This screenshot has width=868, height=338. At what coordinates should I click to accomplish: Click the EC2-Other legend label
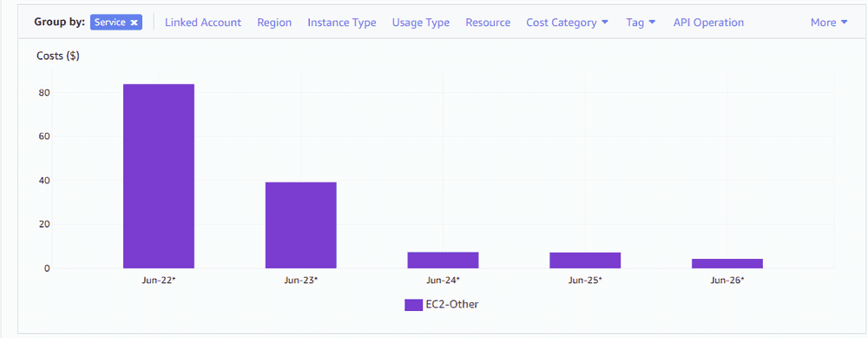coord(451,304)
